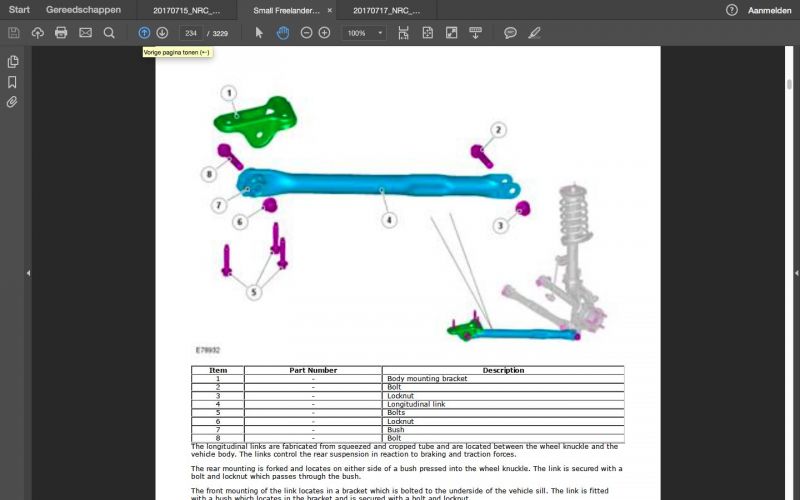Click the Save file icon
The width and height of the screenshot is (800, 500).
(14, 33)
